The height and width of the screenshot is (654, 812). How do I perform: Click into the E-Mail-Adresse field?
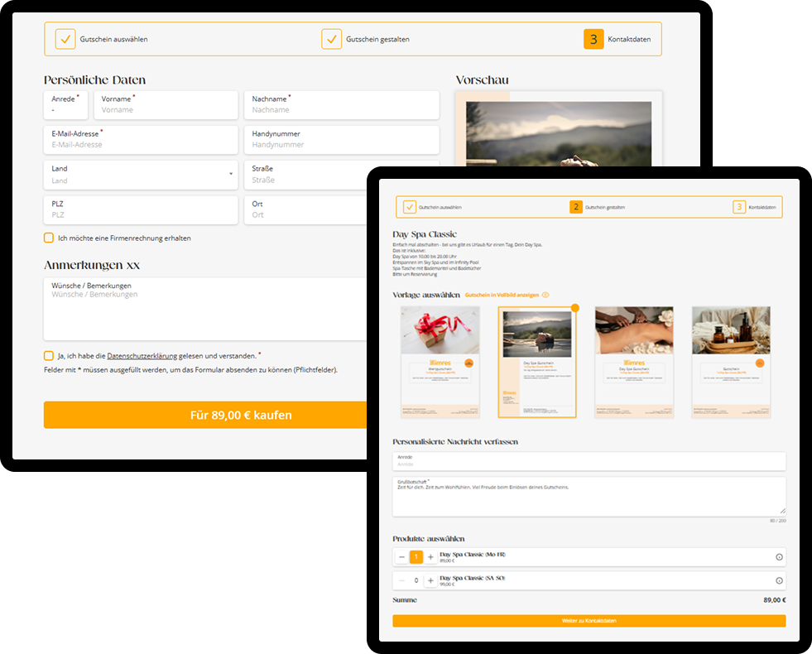141,139
